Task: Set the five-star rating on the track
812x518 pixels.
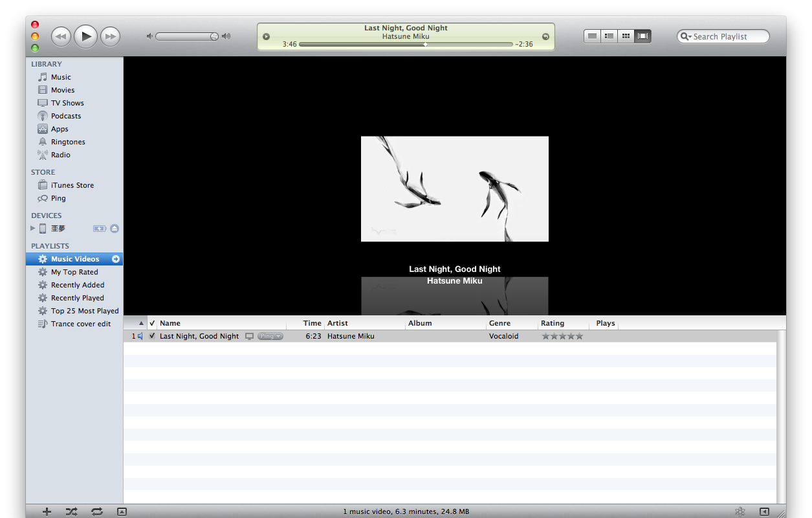Action: [x=579, y=336]
